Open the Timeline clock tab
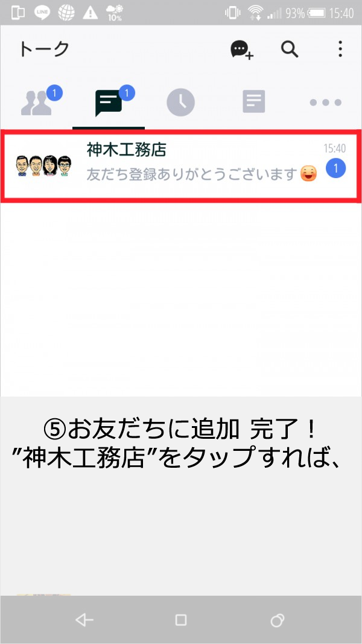The width and height of the screenshot is (362, 644). (180, 102)
